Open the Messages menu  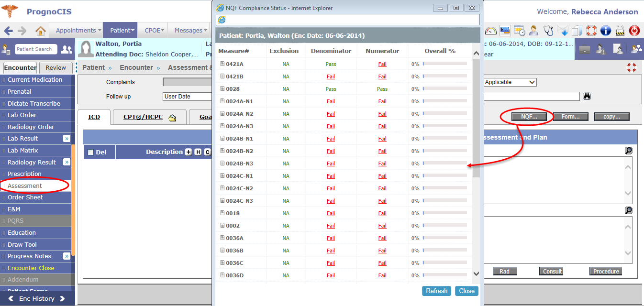[x=190, y=31]
